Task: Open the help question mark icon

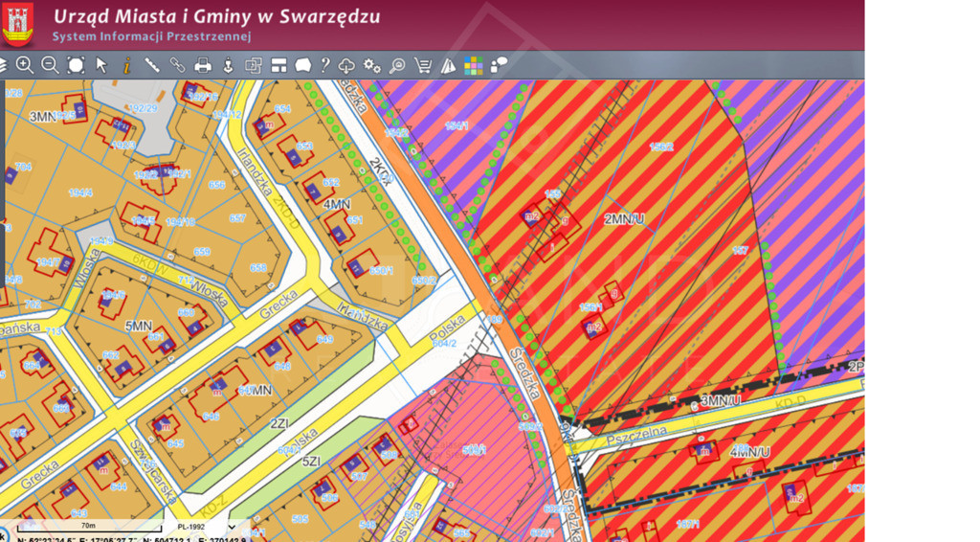Action: (x=324, y=65)
